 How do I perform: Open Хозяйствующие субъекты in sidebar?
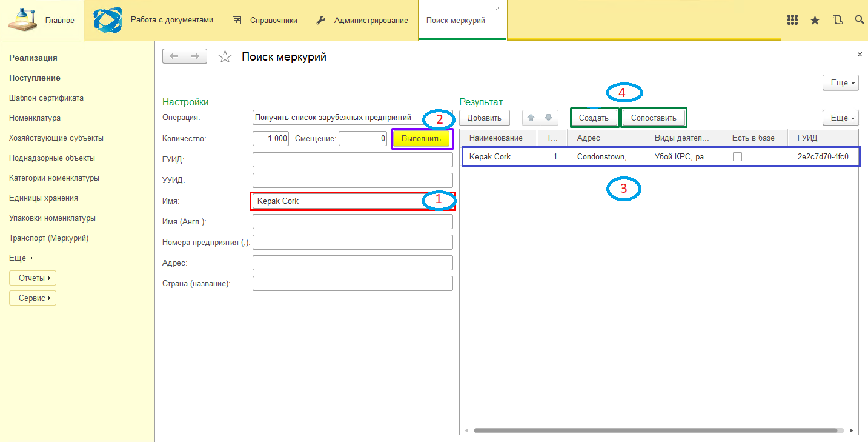(56, 138)
